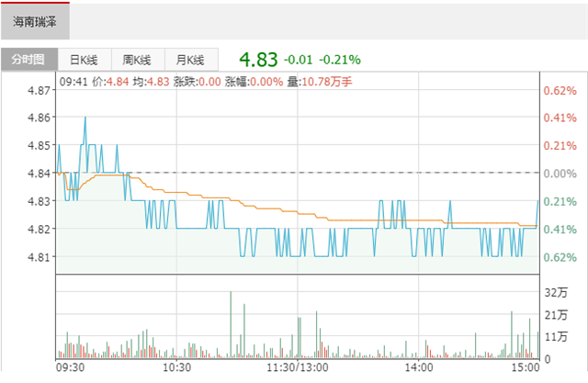The width and height of the screenshot is (588, 383).
Task: Click the 21万 volume axis label
Action: (556, 315)
